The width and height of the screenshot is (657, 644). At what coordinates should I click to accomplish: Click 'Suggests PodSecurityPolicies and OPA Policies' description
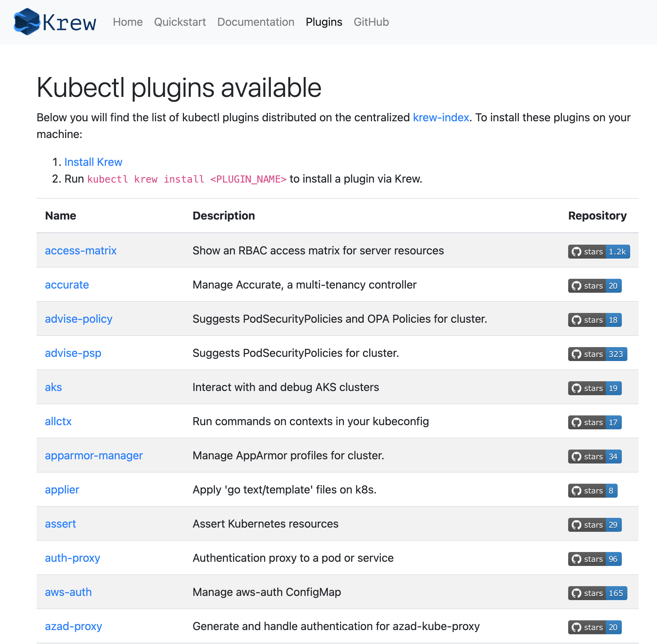pos(340,319)
